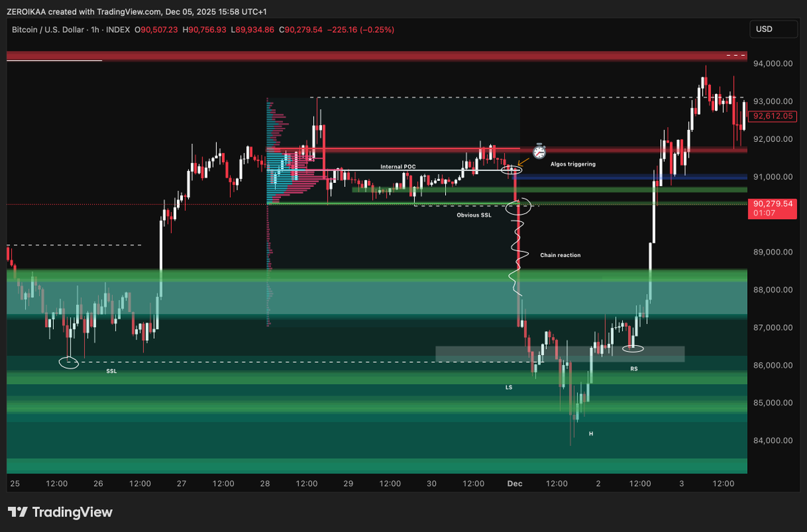Select the Low value 89,934.86
Screen dimensions: 807x532
click(254, 30)
